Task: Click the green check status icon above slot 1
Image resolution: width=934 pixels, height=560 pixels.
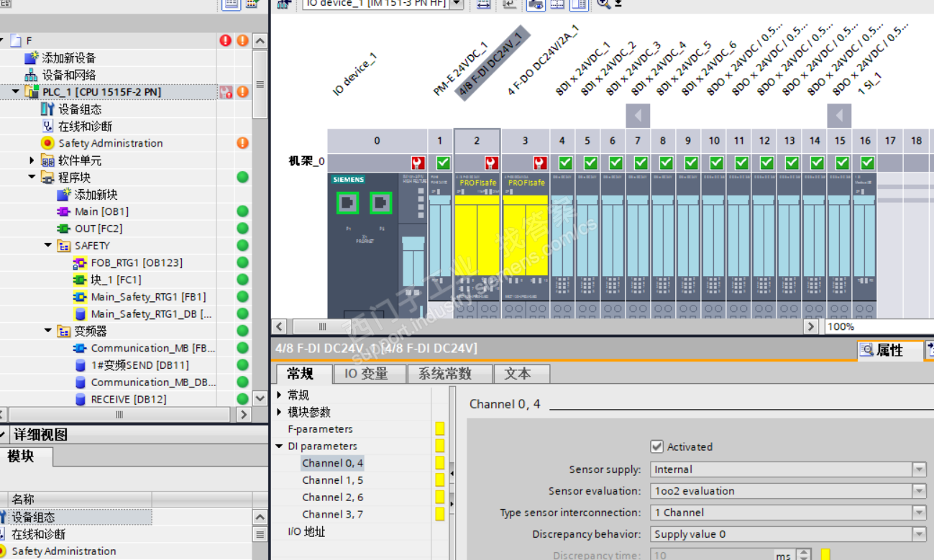Action: pyautogui.click(x=442, y=162)
